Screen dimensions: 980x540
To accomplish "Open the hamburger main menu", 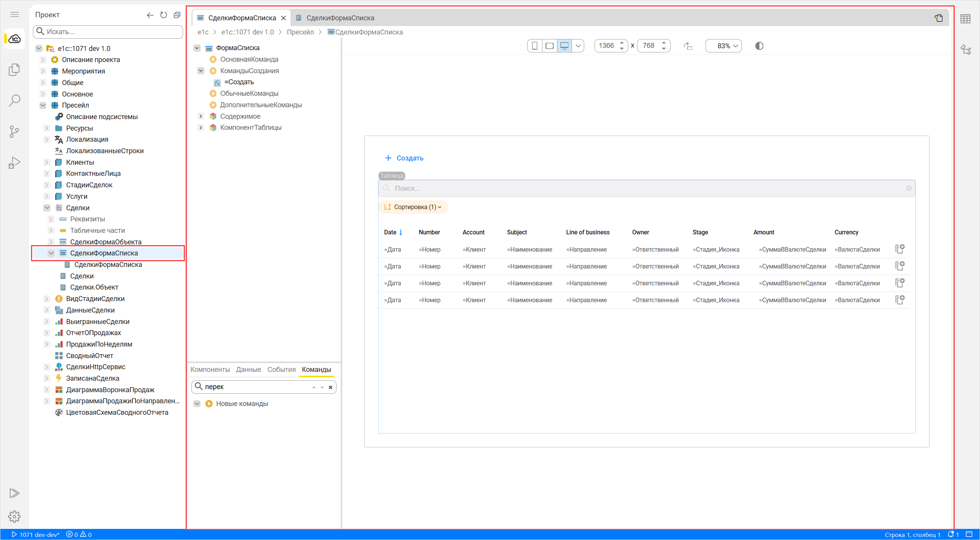I will 15,15.
